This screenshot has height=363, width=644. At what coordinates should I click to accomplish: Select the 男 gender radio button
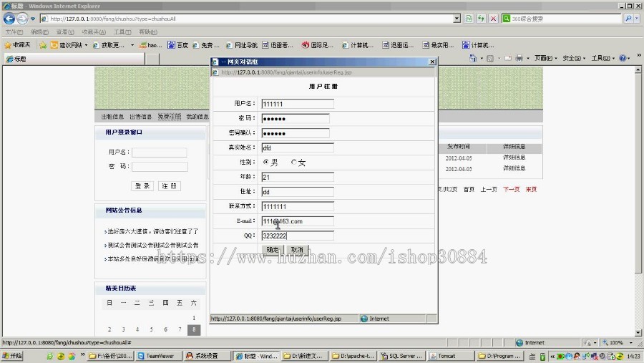coord(265,163)
